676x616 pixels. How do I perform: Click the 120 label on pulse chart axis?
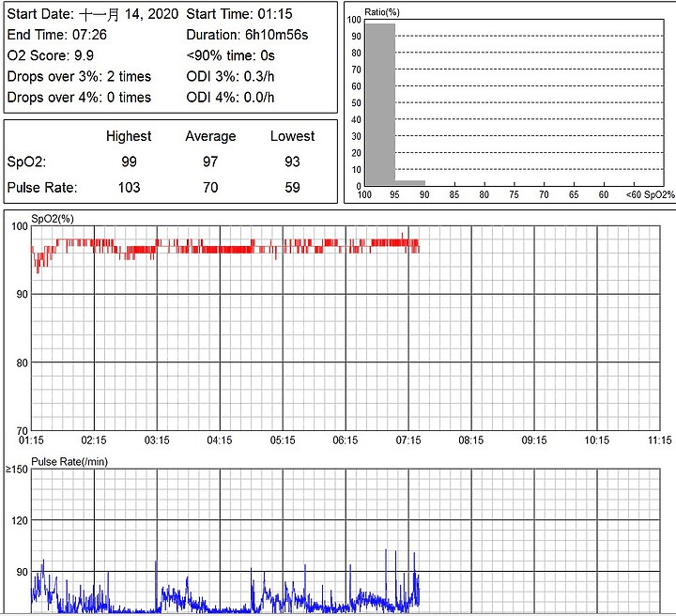pyautogui.click(x=20, y=520)
